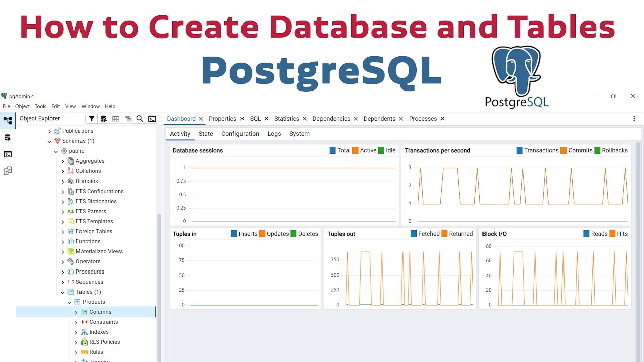Viewport: 644px width, 362px height.
Task: Click the FTS Dictionaries node icon
Action: click(x=71, y=201)
